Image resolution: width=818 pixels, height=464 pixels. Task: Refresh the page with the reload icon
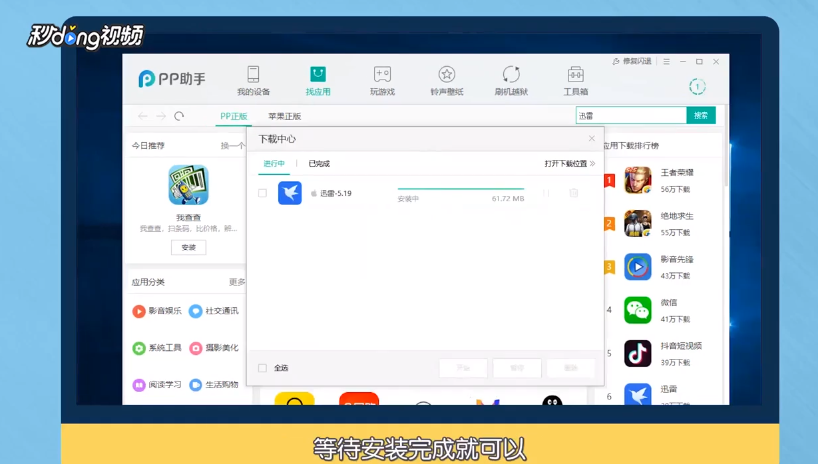(x=179, y=116)
